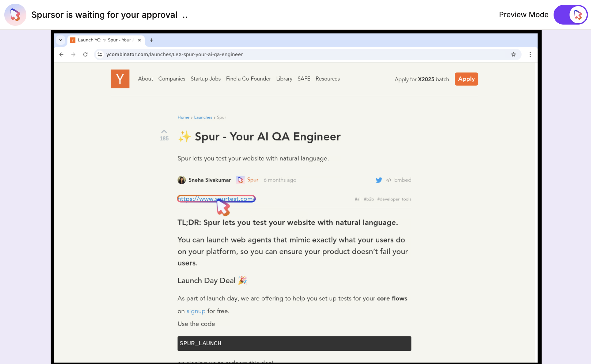The width and height of the screenshot is (591, 364).
Task: Click the Y Combinator logo
Action: coord(120,79)
